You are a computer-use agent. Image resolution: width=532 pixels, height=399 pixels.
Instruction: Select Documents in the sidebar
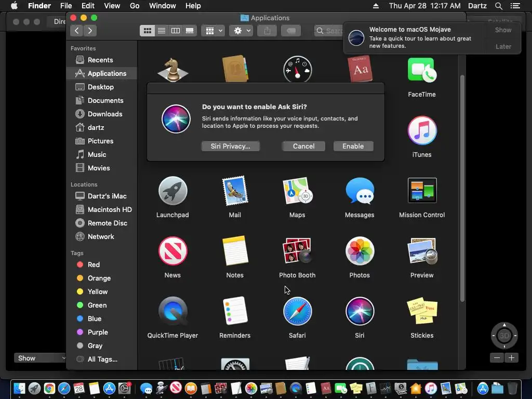102,100
